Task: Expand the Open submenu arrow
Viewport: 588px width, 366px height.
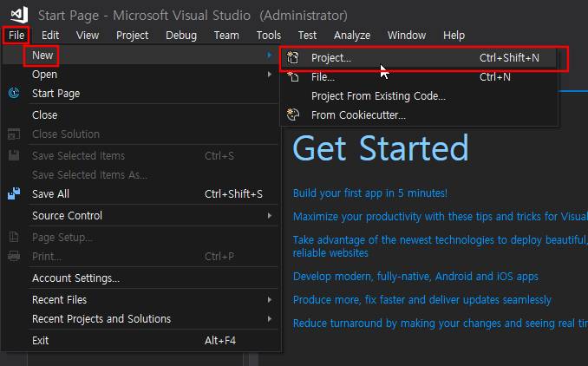Action: 270,75
